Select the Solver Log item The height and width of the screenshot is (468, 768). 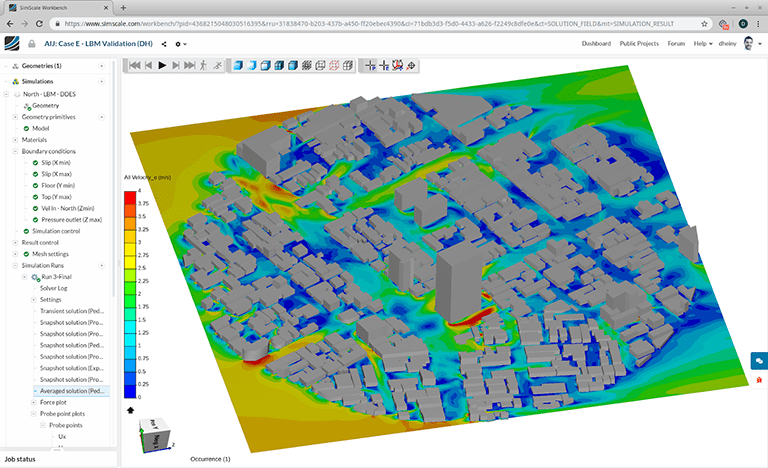(x=54, y=288)
